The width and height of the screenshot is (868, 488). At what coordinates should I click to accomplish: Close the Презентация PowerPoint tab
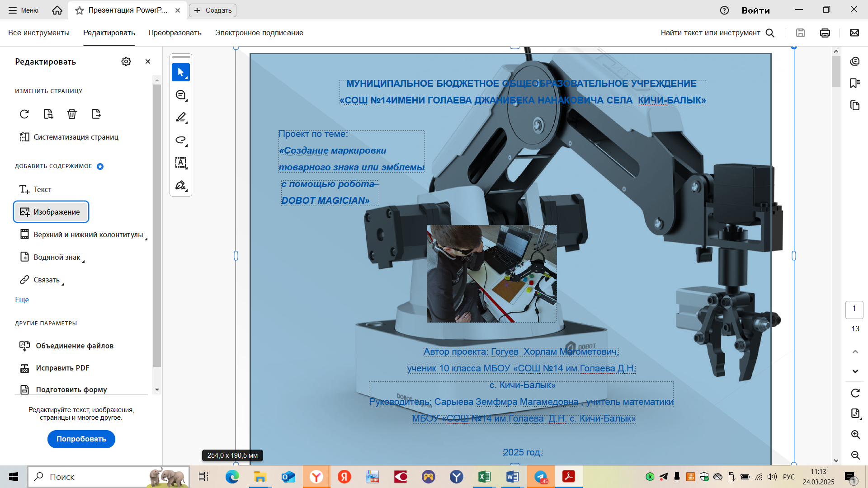(178, 10)
